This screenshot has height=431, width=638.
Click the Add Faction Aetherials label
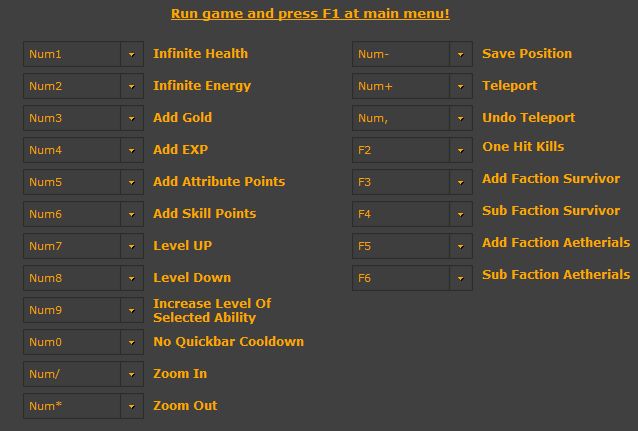[556, 243]
